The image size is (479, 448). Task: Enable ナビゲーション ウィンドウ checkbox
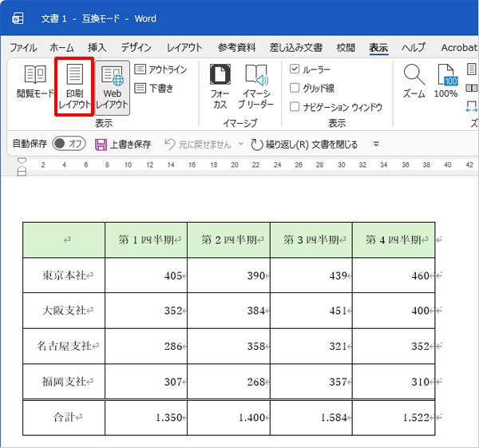tap(295, 107)
